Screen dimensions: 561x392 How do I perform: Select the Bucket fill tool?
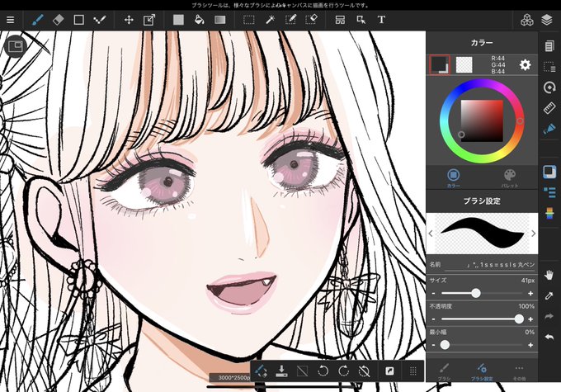pyautogui.click(x=199, y=20)
